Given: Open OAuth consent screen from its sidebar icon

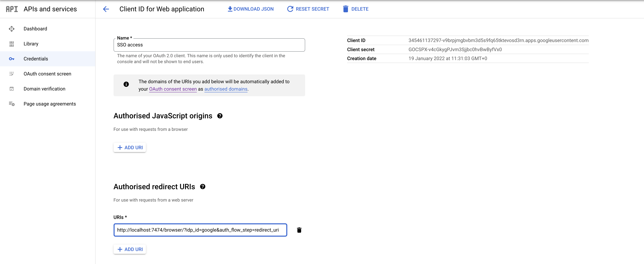Looking at the screenshot, I should click(12, 74).
